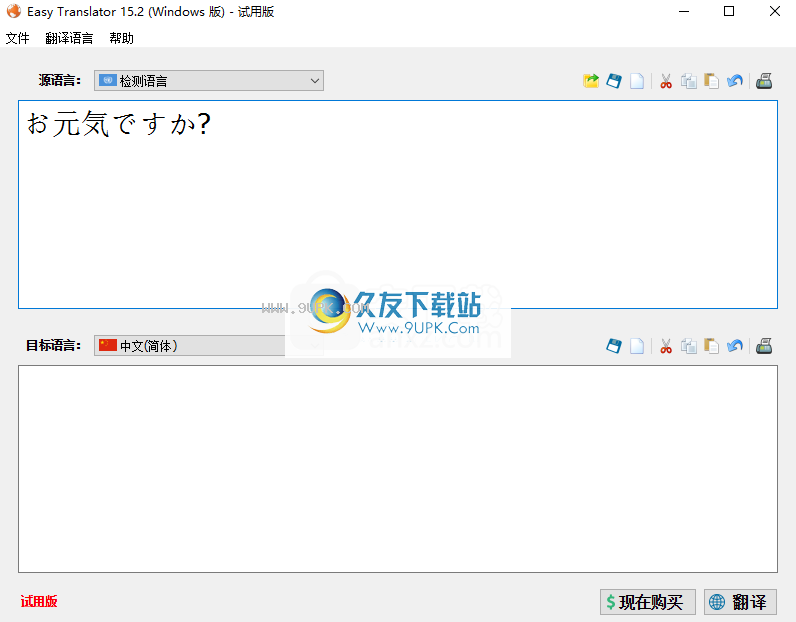
Task: Click the red 试用版 trial label
Action: (39, 602)
